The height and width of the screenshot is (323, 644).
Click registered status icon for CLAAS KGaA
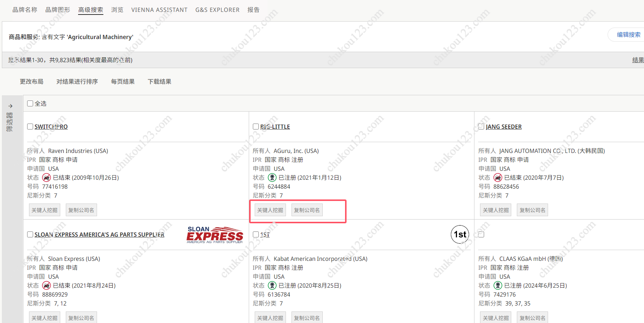coord(498,285)
